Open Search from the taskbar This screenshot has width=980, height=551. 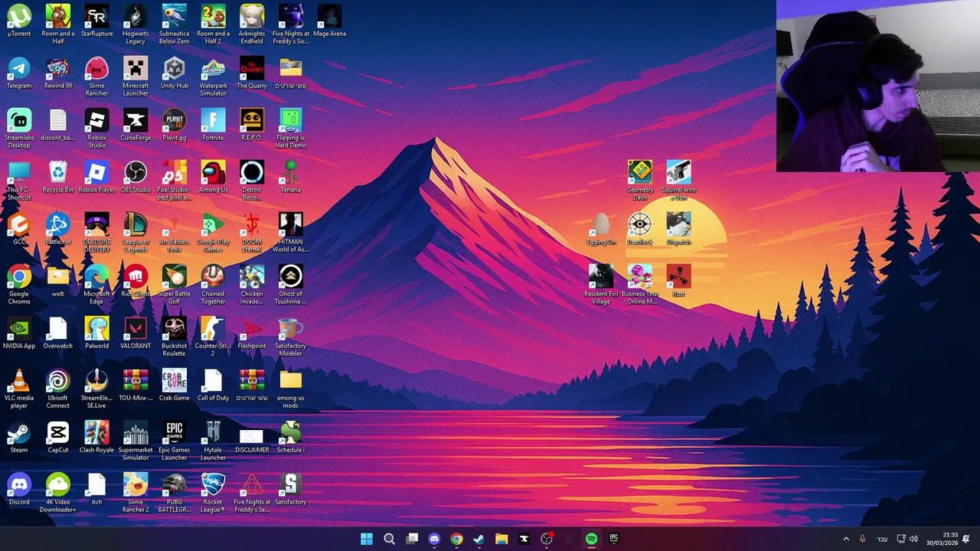(389, 539)
